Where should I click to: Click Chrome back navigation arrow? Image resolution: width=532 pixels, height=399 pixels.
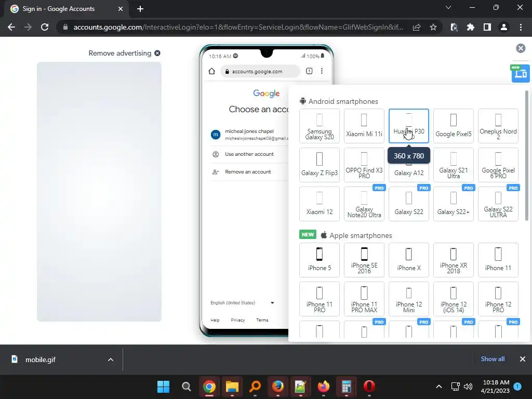(x=11, y=27)
